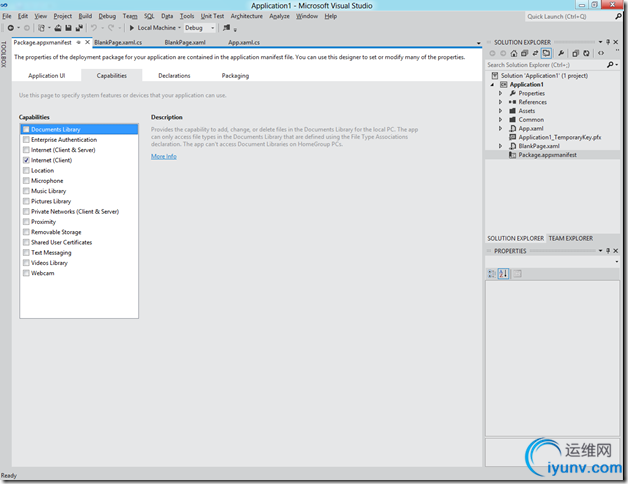Viewport: 628px width, 484px height.
Task: Open the Debug menu
Action: tap(107, 16)
